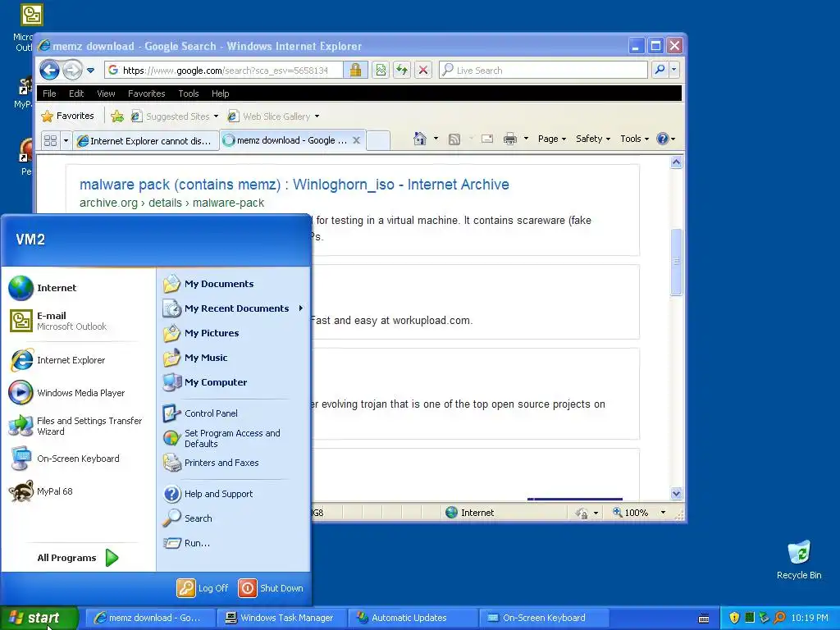Switch to Windows Task Manager taskbar button
840x630 pixels.
click(281, 618)
